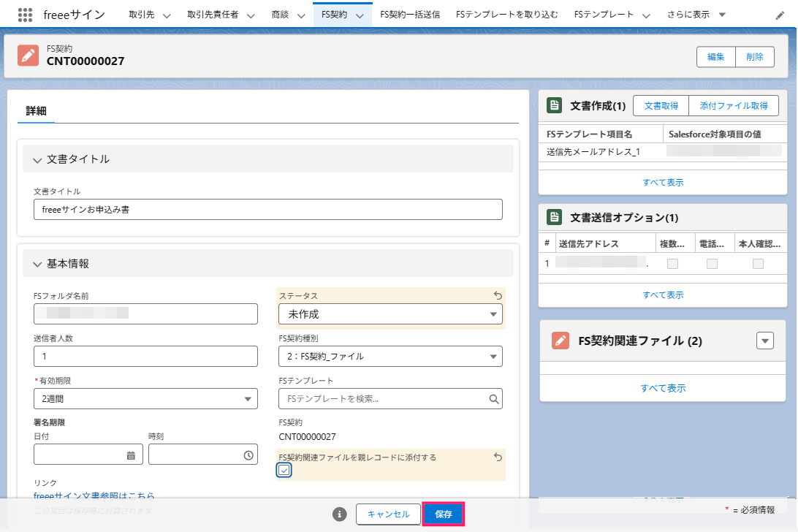Screen dimensions: 798x532
Task: Click the キャンセル button
Action: 388,514
